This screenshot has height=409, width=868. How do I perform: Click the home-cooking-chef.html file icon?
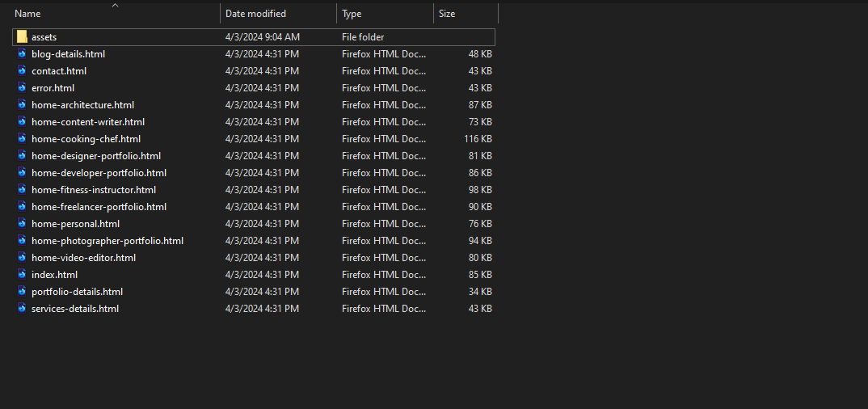click(22, 139)
